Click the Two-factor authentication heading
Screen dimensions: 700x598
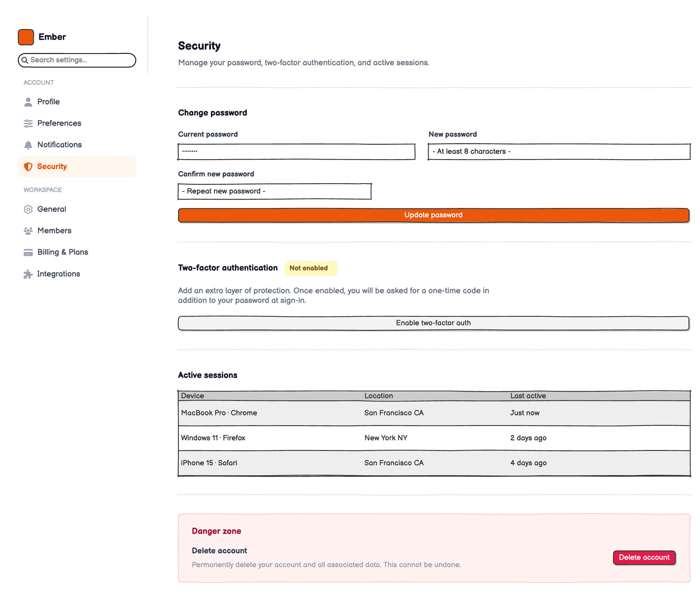(x=228, y=268)
